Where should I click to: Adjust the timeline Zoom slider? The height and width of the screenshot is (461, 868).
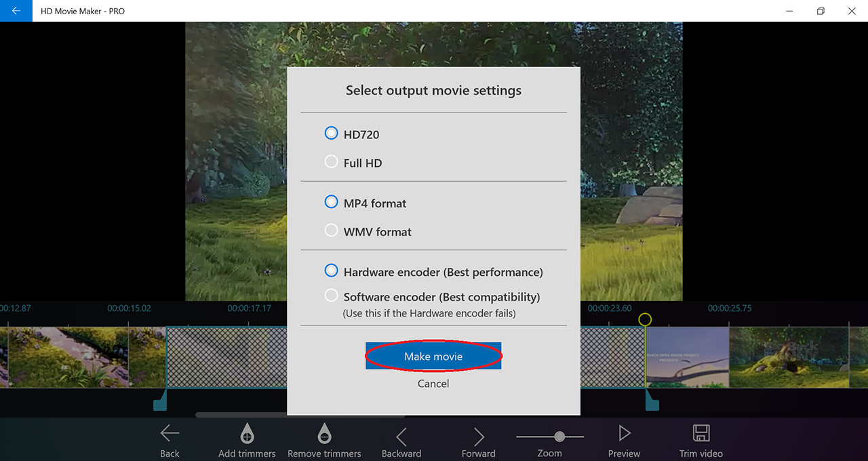coord(559,437)
